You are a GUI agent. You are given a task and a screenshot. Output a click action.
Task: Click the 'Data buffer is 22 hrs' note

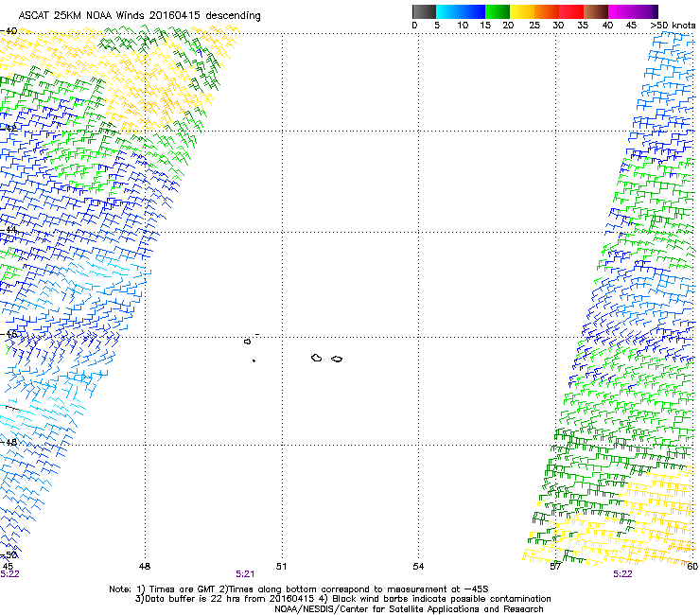coord(342,599)
